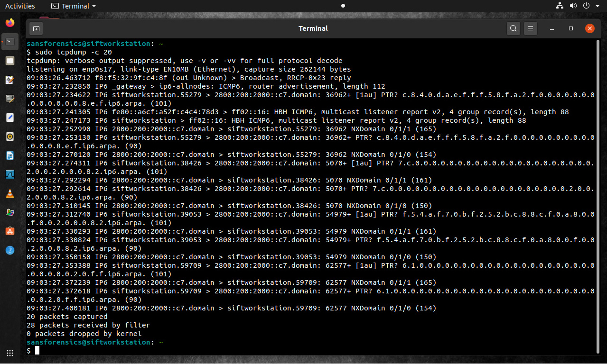Click the terminal vertical scrollbar
The height and width of the screenshot is (364, 607).
tap(597, 190)
